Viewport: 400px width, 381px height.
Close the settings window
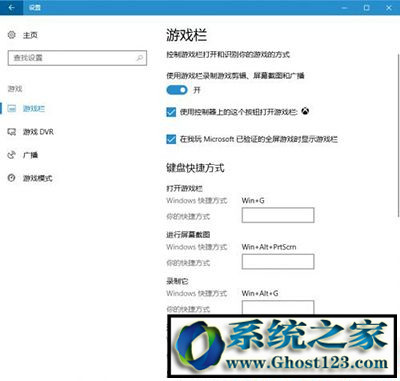(389, 8)
